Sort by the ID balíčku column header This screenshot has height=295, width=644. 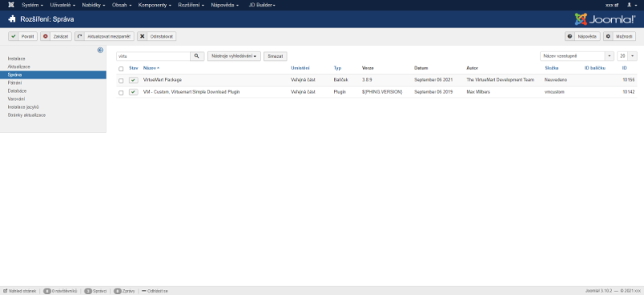tap(595, 68)
